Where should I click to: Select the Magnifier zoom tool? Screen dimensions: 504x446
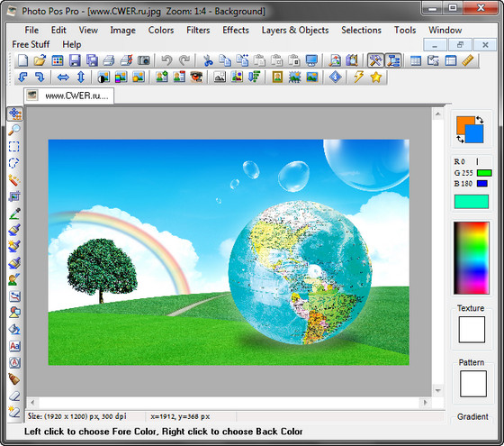point(14,130)
